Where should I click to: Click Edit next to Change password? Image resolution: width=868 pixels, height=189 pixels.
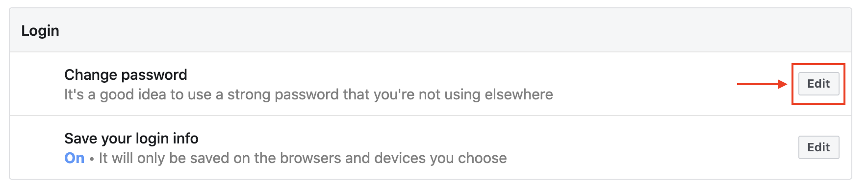tap(818, 84)
